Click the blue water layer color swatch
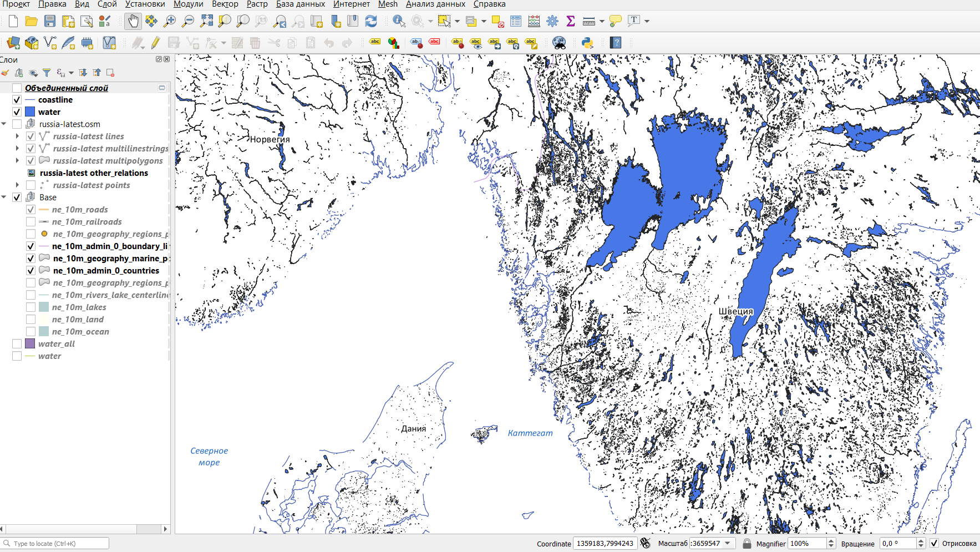Image resolution: width=980 pixels, height=552 pixels. pyautogui.click(x=30, y=112)
